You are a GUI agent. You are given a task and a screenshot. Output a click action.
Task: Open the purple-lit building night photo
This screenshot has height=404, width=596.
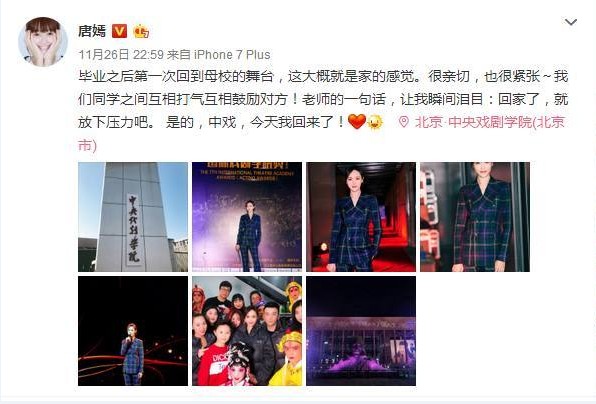click(361, 331)
